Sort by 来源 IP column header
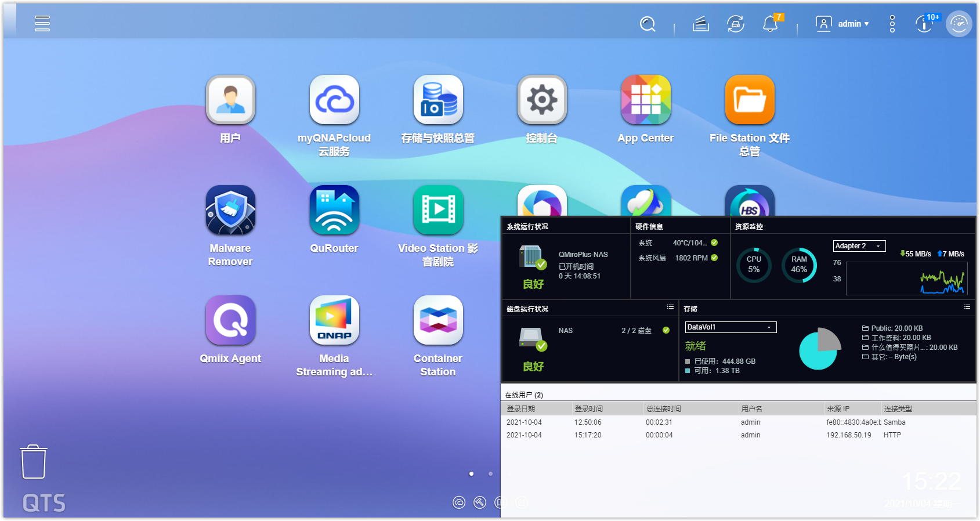Image resolution: width=980 pixels, height=521 pixels. pyautogui.click(x=852, y=409)
